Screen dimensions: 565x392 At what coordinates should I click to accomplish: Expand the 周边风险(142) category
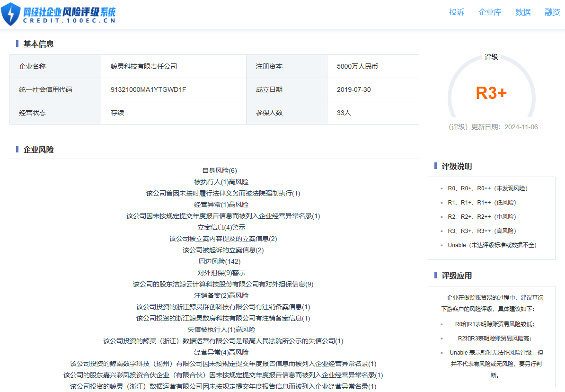pyautogui.click(x=220, y=261)
